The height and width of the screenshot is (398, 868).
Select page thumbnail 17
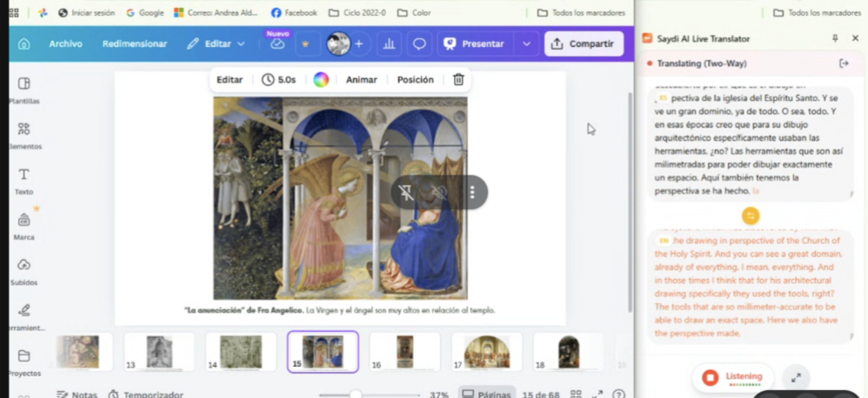pos(486,352)
